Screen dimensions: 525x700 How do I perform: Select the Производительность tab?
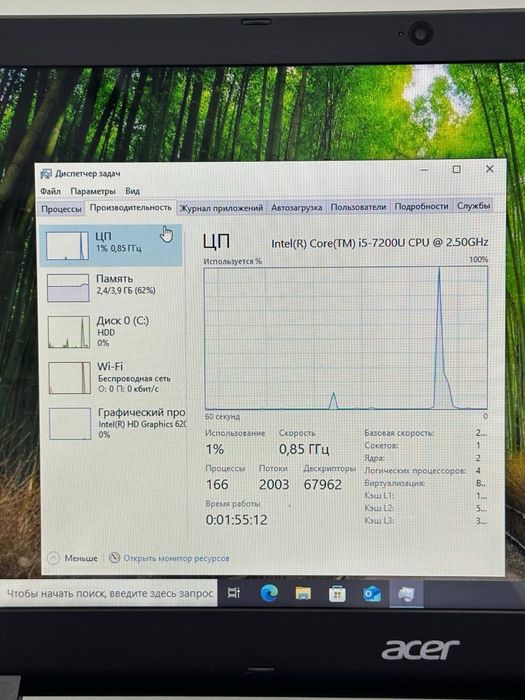point(130,208)
